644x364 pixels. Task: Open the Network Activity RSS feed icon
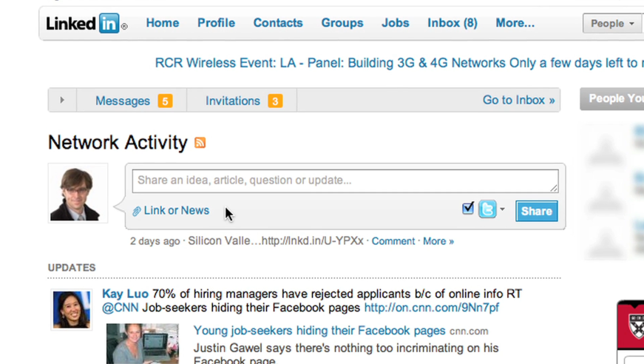[x=200, y=143]
